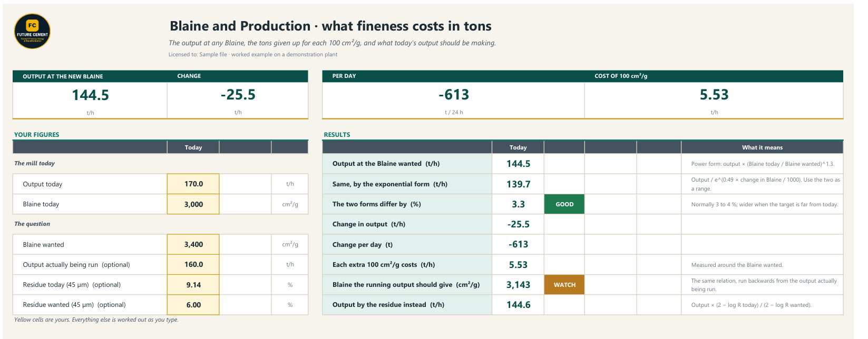Click the Power form formula explanation
Image resolution: width=868 pixels, height=339 pixels.
tap(763, 164)
